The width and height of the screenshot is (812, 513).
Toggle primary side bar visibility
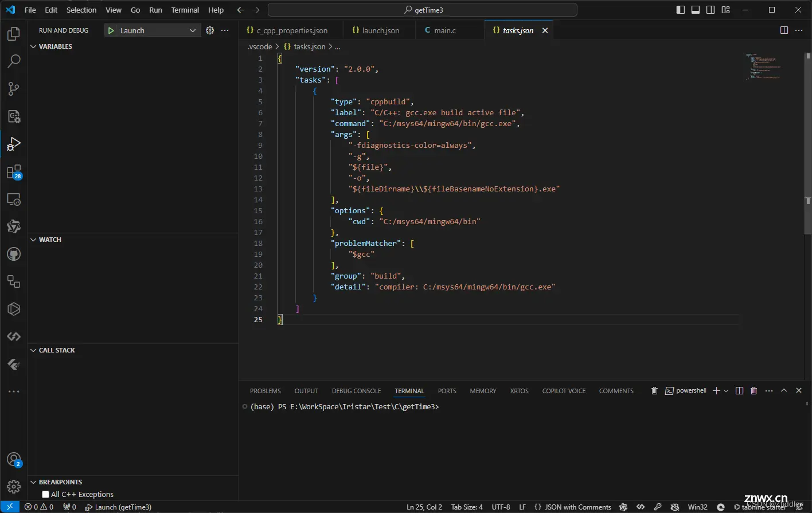(x=680, y=10)
